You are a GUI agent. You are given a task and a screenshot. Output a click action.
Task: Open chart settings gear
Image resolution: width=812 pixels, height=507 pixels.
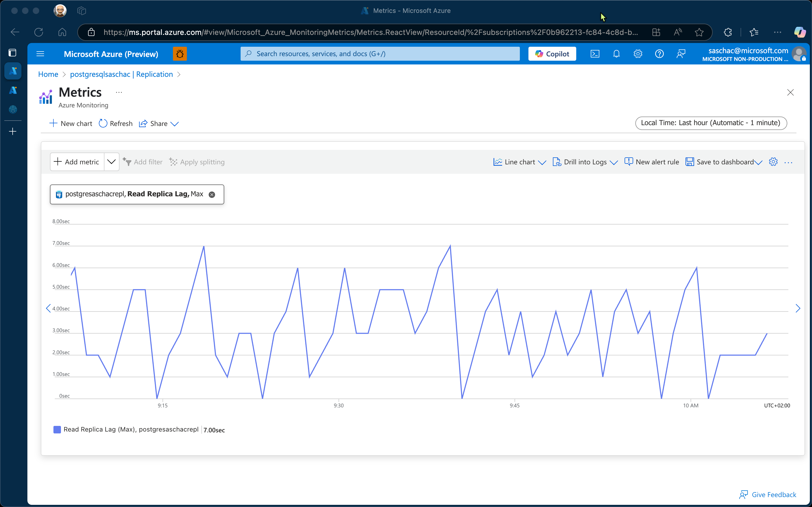click(773, 162)
